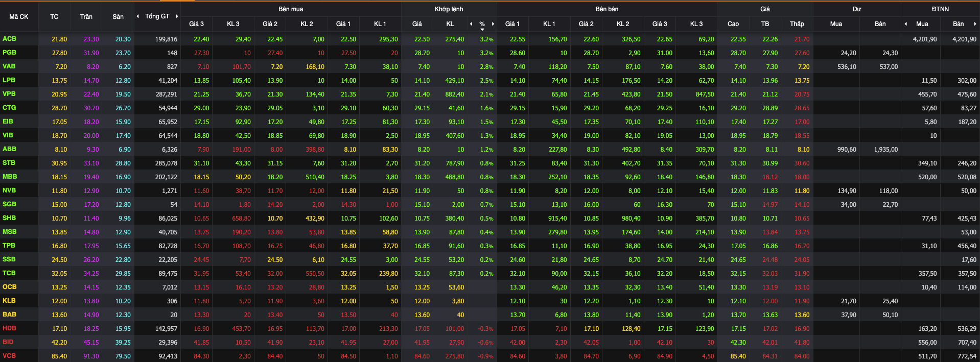980x362 pixels.
Task: Click the TB average price header
Action: (765, 24)
